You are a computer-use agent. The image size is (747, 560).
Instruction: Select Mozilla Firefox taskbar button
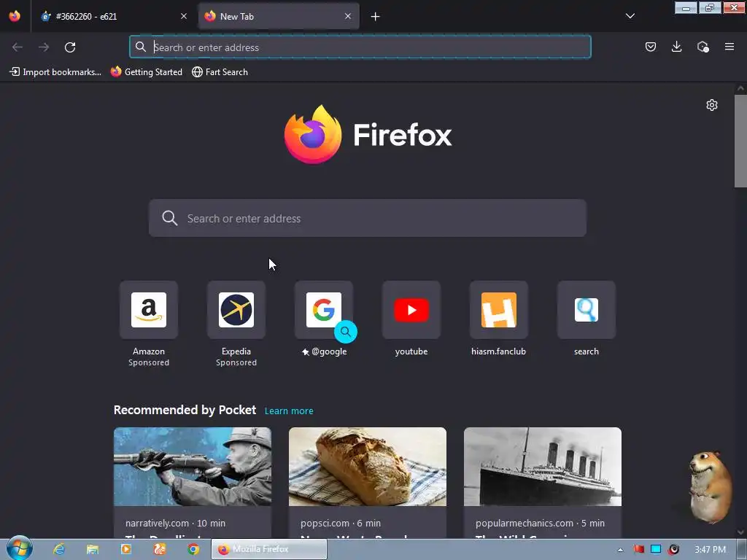click(269, 549)
